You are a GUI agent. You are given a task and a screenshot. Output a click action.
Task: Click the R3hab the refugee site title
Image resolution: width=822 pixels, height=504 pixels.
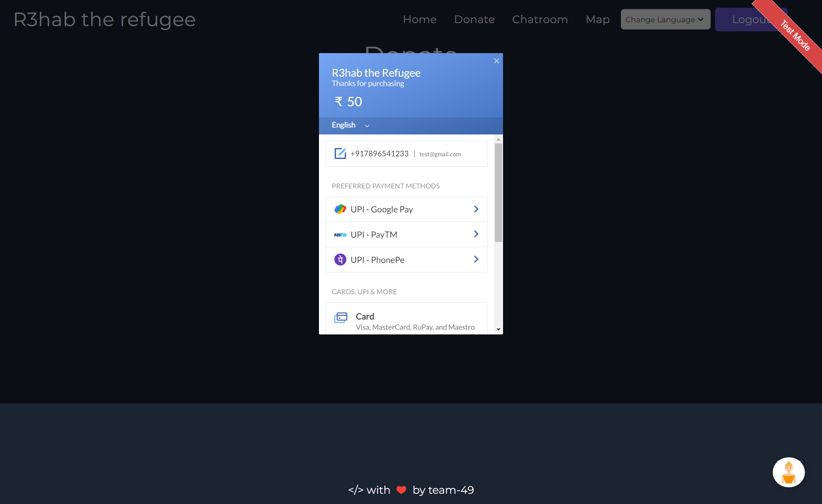point(104,20)
